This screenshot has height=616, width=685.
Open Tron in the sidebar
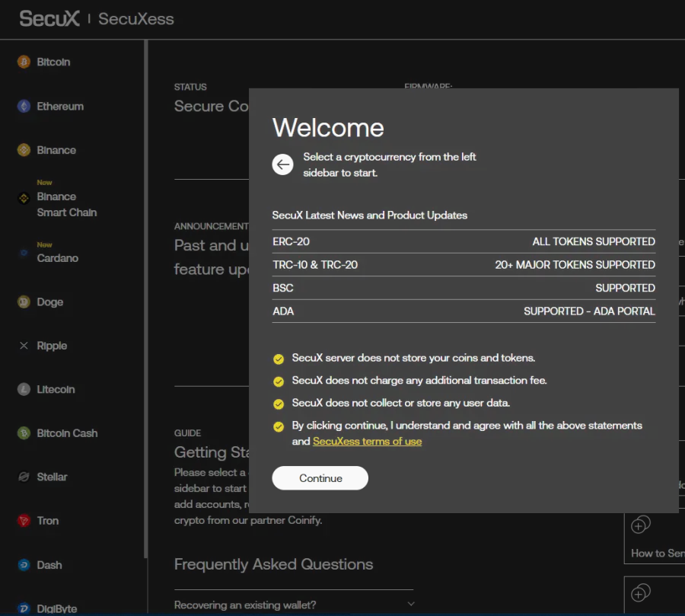48,521
